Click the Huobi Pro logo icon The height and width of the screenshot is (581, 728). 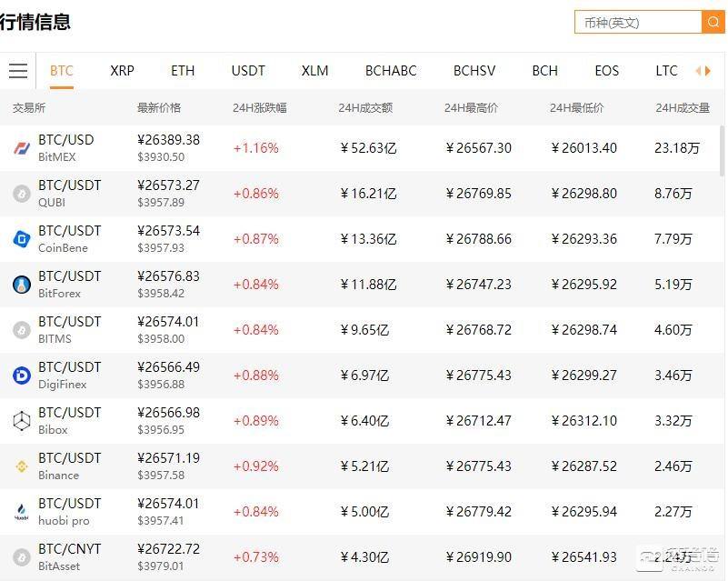tap(22, 512)
